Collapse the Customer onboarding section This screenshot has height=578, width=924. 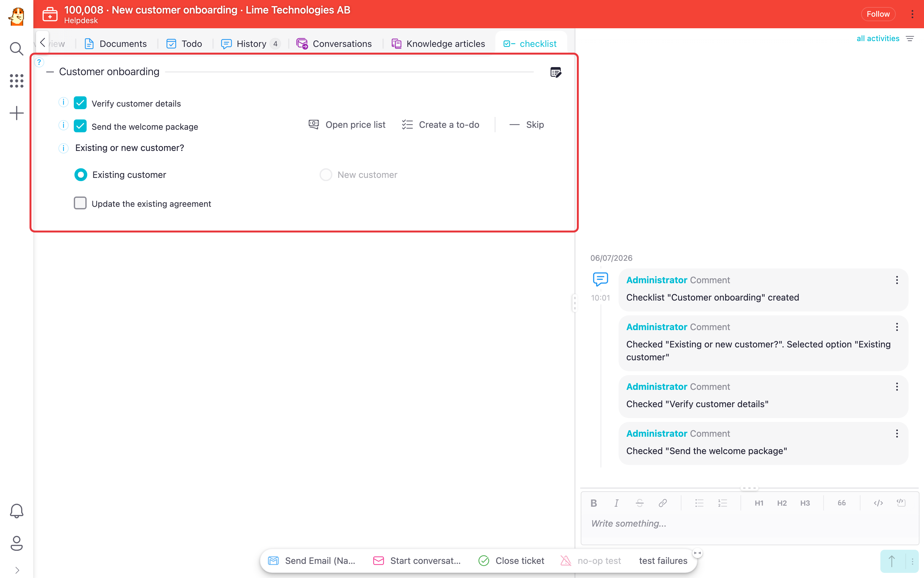point(50,72)
